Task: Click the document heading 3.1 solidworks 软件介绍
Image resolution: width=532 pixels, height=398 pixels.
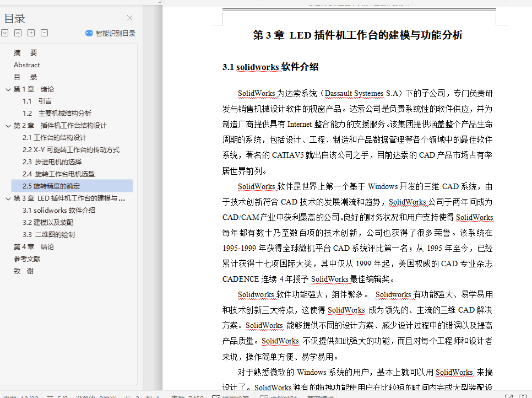Action: pyautogui.click(x=270, y=67)
